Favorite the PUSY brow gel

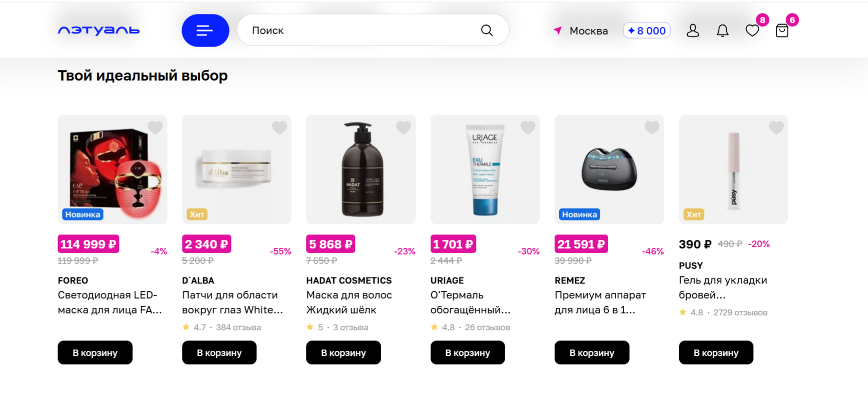click(x=776, y=128)
